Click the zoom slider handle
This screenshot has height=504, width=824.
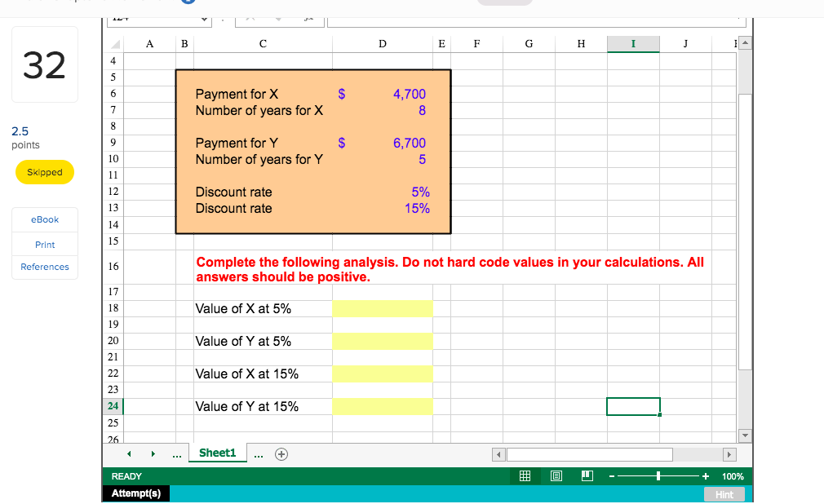pyautogui.click(x=658, y=475)
